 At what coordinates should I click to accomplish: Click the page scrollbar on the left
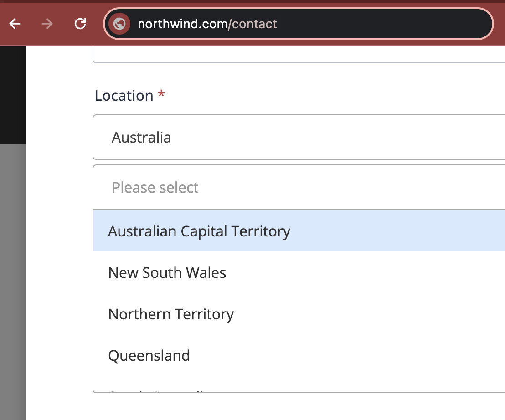coord(13,273)
